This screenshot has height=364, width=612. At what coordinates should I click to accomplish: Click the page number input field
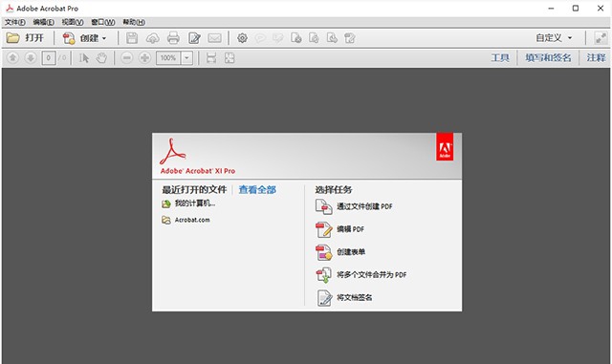pyautogui.click(x=49, y=58)
